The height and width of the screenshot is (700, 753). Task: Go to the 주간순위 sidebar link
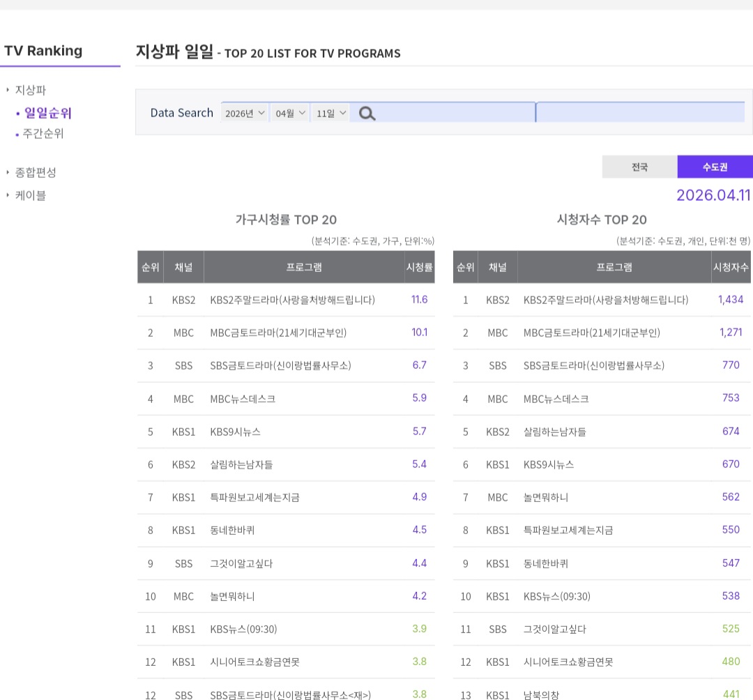click(x=43, y=133)
